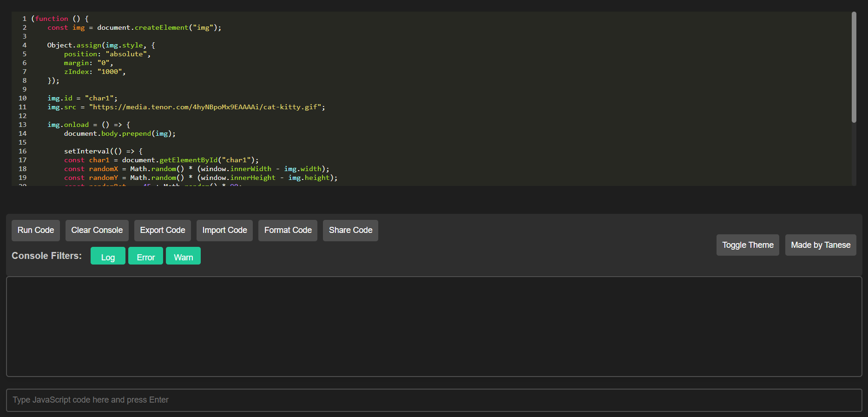This screenshot has width=868, height=417.
Task: Click the margin "0" property line
Action: 88,63
